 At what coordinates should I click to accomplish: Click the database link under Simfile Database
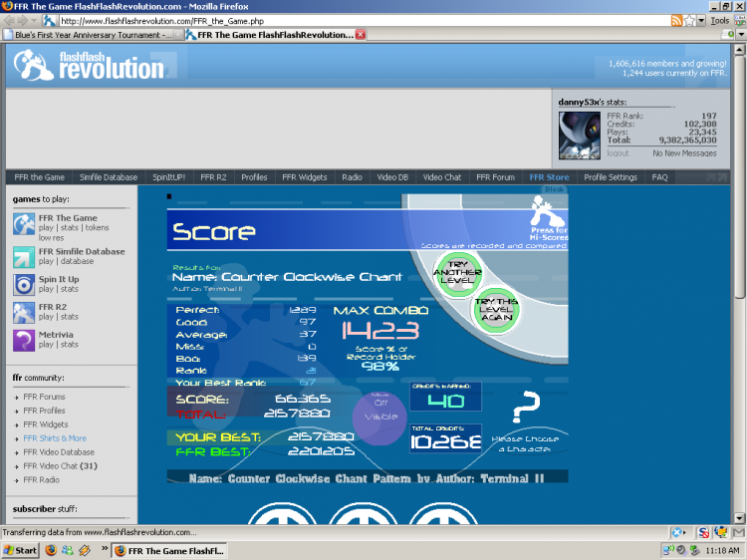tap(77, 261)
